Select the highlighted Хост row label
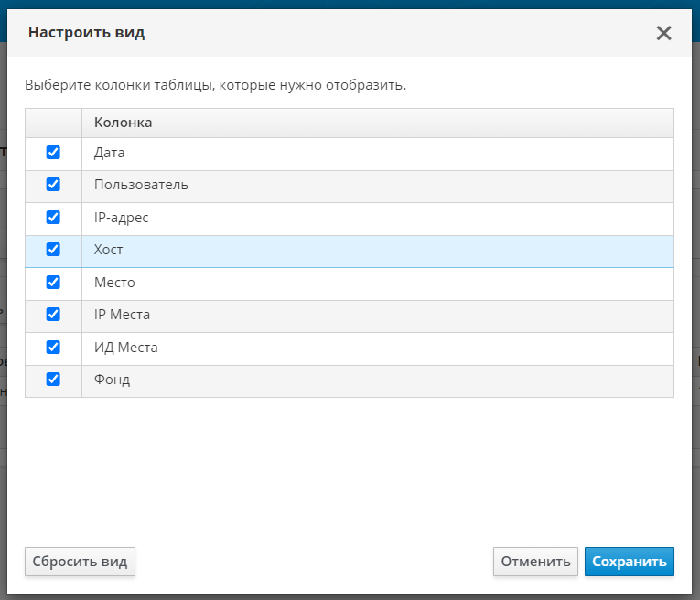The width and height of the screenshot is (700, 600). [x=108, y=251]
